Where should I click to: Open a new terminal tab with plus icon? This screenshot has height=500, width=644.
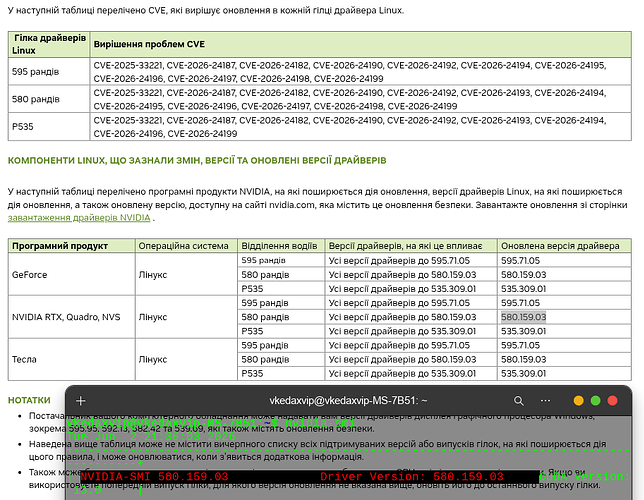coord(81,401)
